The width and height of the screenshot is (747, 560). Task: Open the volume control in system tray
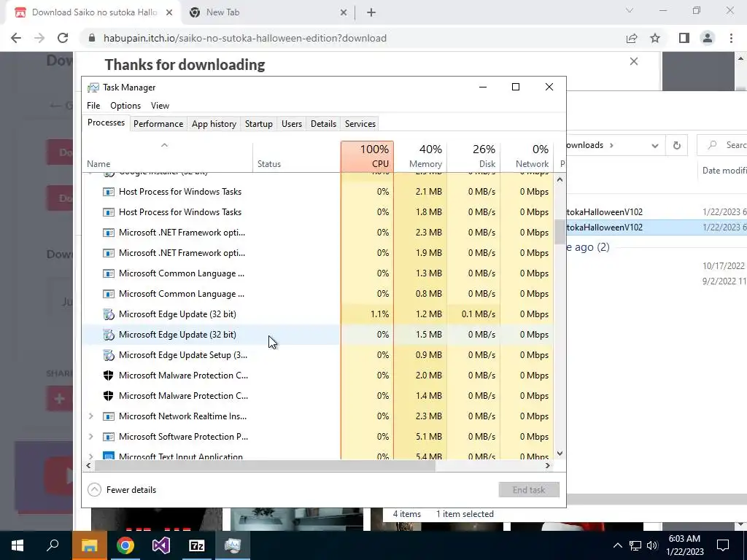tap(652, 545)
